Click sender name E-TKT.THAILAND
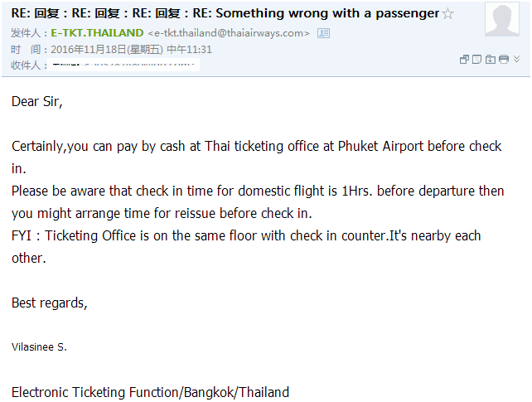This screenshot has height=402, width=532. [x=97, y=33]
